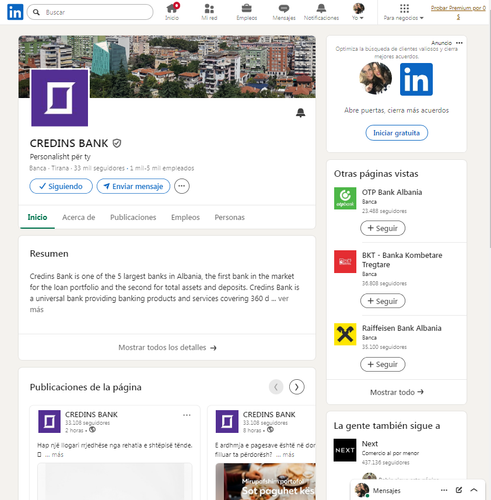This screenshot has width=491, height=500.
Task: Toggle page notification bell for Credins Bank
Action: pyautogui.click(x=300, y=113)
